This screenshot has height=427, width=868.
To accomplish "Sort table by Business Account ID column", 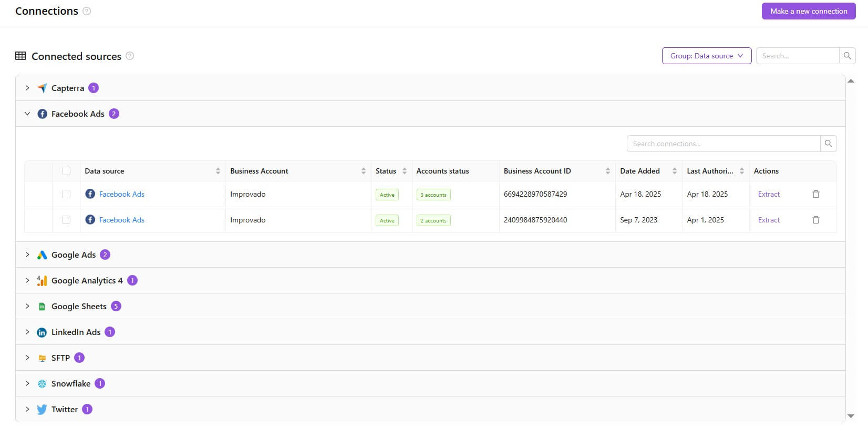I will point(607,171).
